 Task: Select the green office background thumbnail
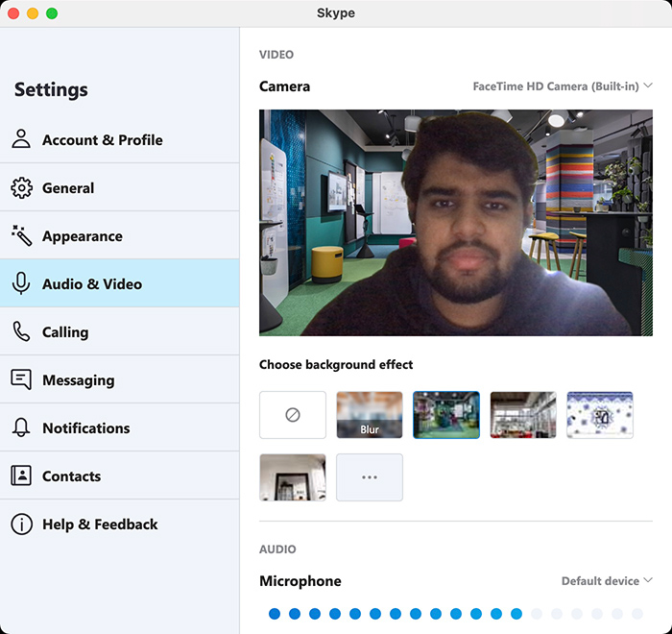pos(446,415)
